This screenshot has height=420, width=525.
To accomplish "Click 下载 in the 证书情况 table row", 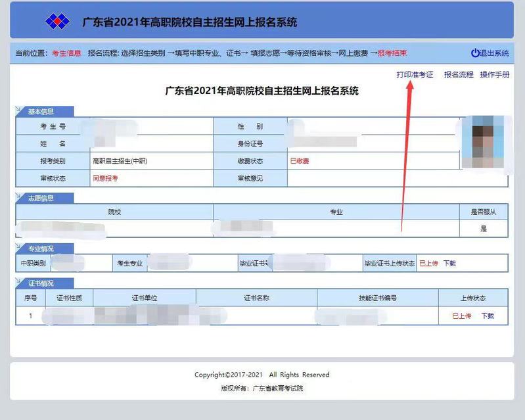I will [x=488, y=316].
